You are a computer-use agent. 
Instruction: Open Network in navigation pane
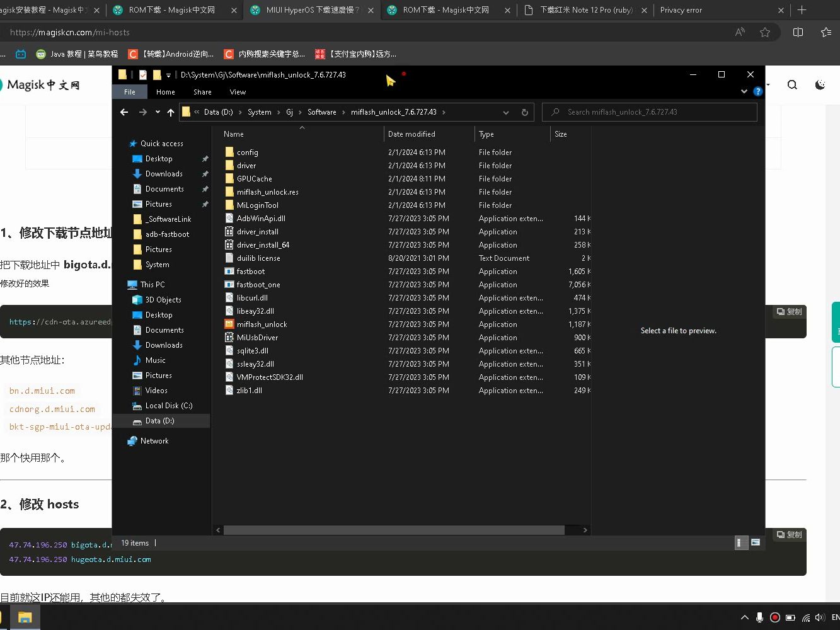tap(154, 441)
